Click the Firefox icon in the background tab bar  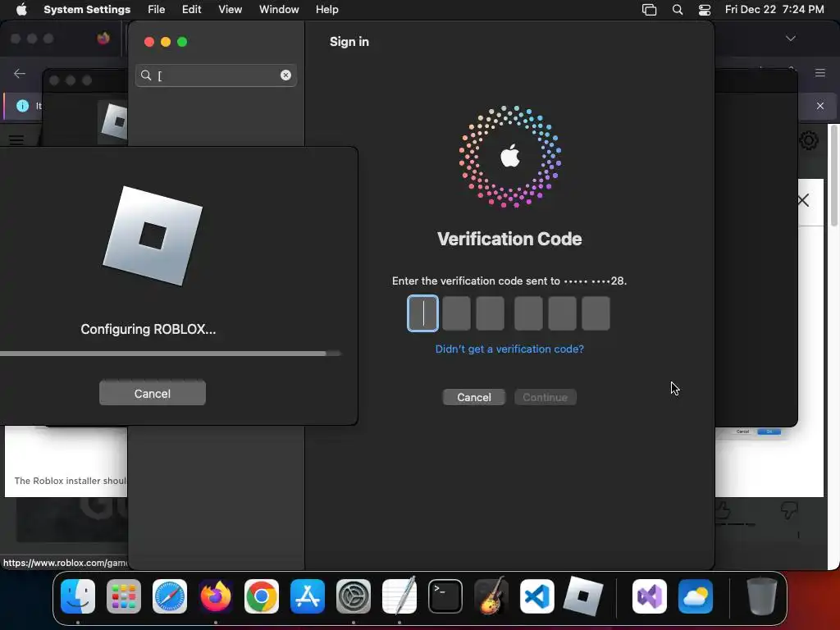(x=103, y=39)
